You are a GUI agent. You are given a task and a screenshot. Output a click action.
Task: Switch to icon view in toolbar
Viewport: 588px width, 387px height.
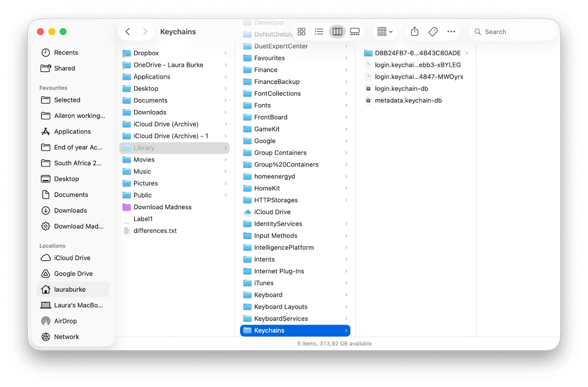301,31
